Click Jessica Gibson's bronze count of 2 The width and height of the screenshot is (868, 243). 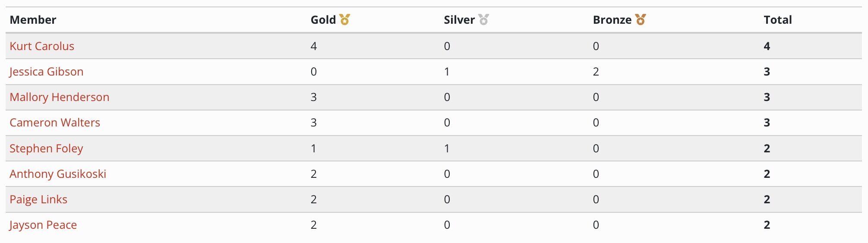coord(596,72)
